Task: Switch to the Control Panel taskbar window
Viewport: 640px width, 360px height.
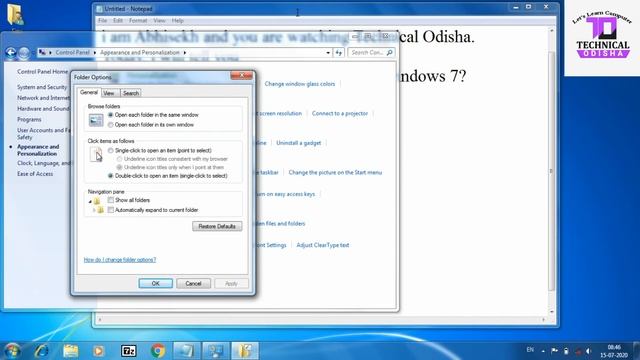Action: click(216, 351)
